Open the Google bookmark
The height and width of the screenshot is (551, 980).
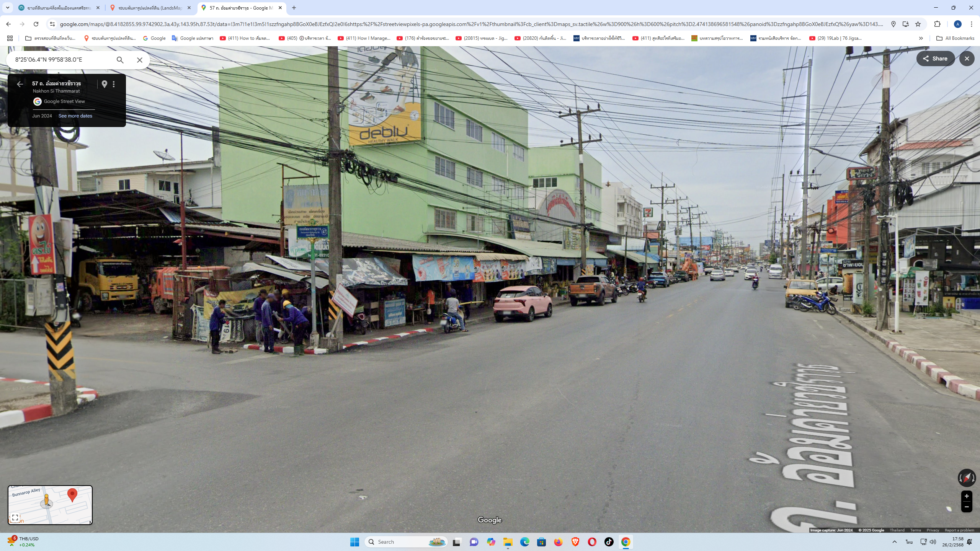click(x=154, y=38)
